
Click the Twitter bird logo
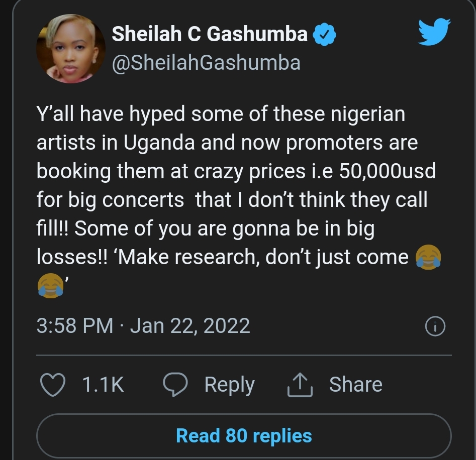click(434, 32)
